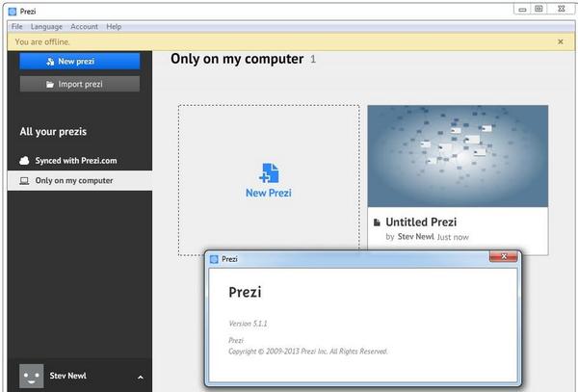
Task: Click the blue New Prezi text label
Action: pos(269,193)
